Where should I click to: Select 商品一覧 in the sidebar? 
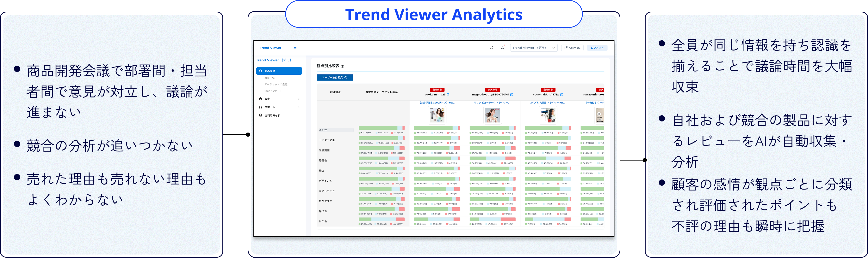pyautogui.click(x=269, y=78)
